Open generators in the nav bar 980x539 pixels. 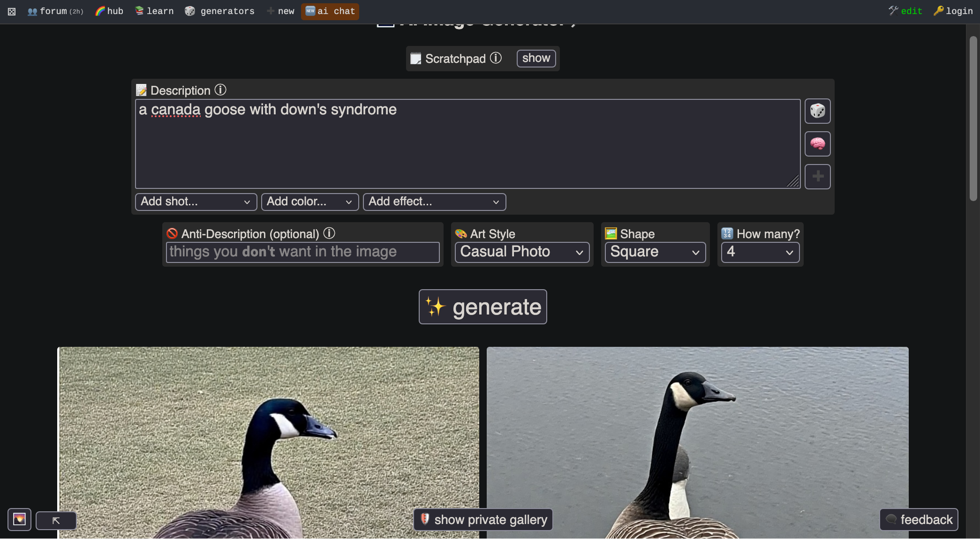click(219, 11)
